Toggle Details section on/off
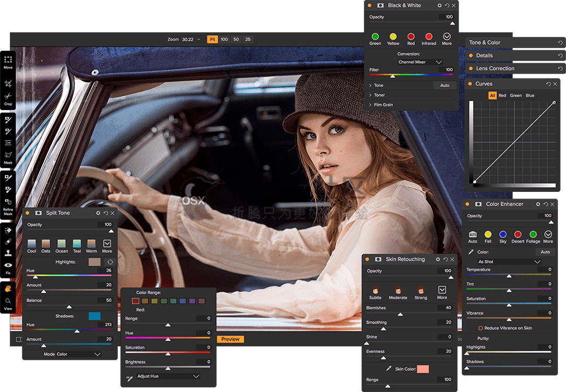The height and width of the screenshot is (392, 566). (x=471, y=56)
